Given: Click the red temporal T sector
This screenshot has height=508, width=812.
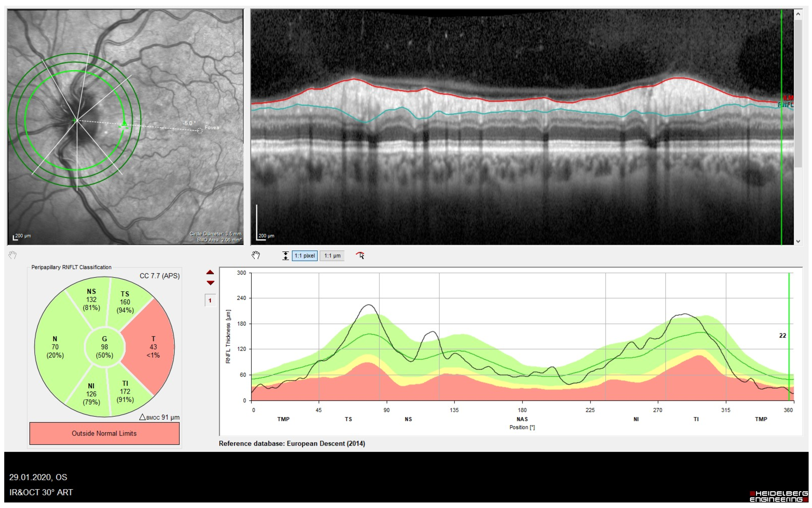Looking at the screenshot, I should pyautogui.click(x=153, y=347).
